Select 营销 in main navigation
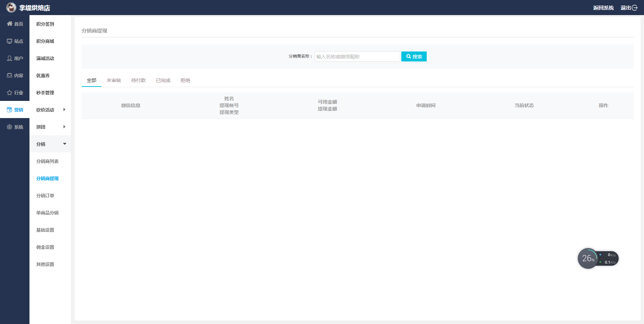Image resolution: width=644 pixels, height=324 pixels. coord(15,110)
